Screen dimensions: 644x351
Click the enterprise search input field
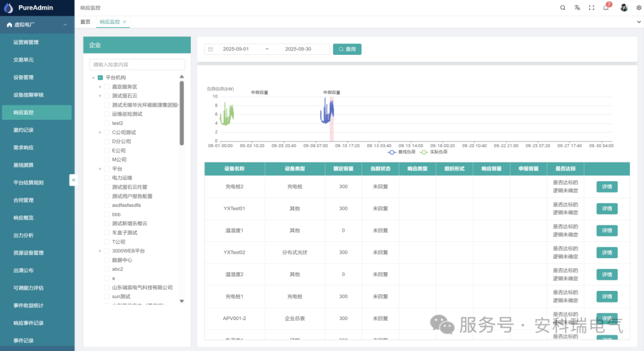[x=137, y=64]
